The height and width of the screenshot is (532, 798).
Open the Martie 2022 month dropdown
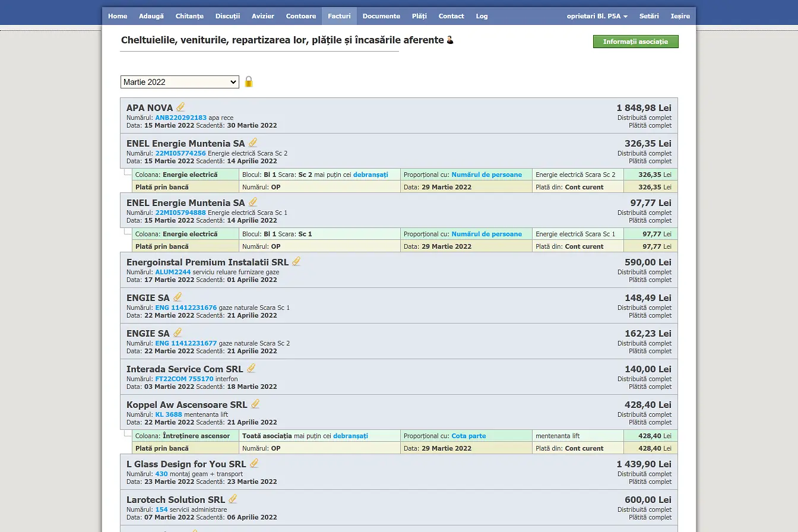(179, 82)
